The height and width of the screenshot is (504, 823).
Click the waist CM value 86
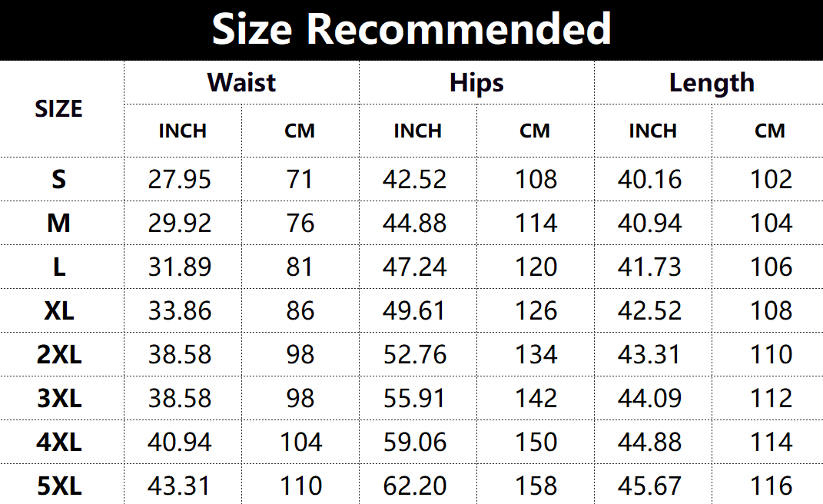pyautogui.click(x=300, y=311)
